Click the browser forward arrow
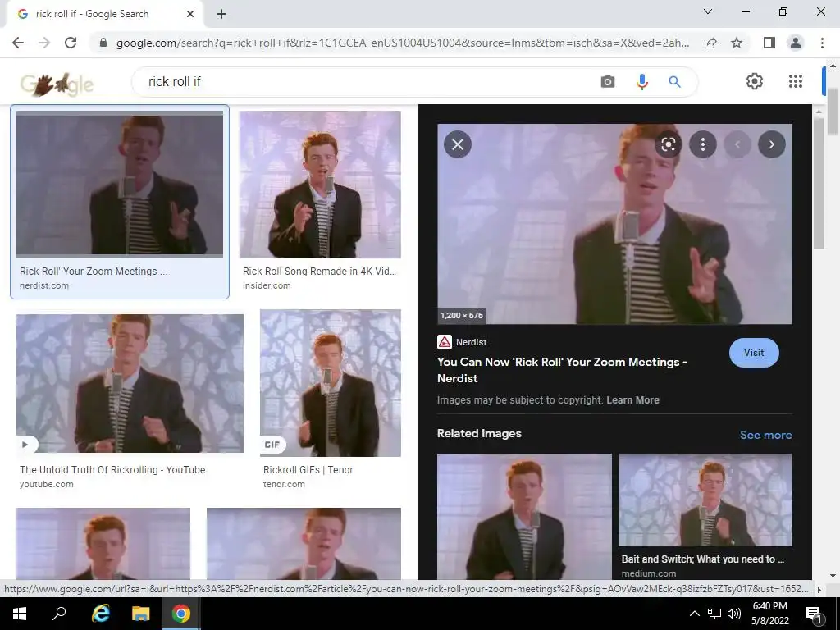The height and width of the screenshot is (630, 840). pos(44,43)
